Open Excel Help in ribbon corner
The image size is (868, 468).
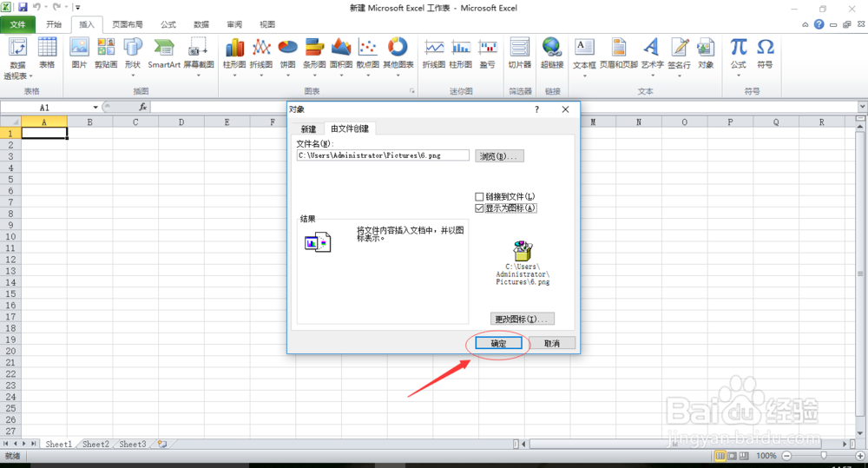click(x=819, y=24)
